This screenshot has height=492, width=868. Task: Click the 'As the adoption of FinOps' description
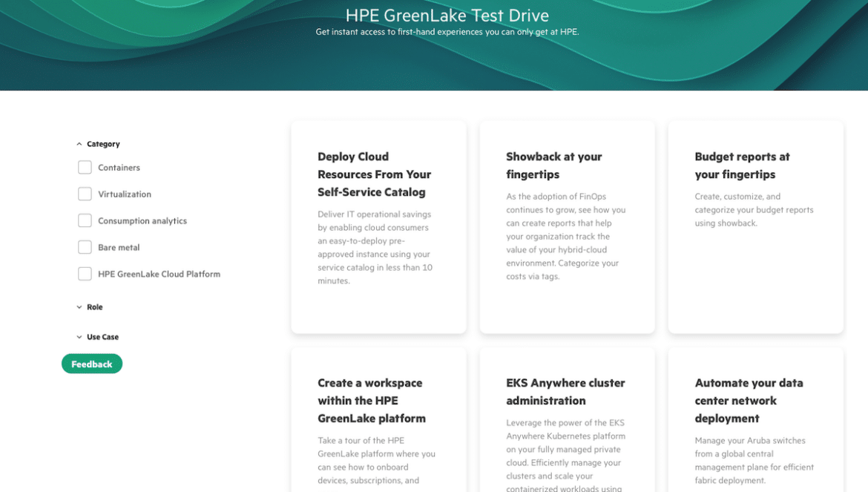[566, 236]
